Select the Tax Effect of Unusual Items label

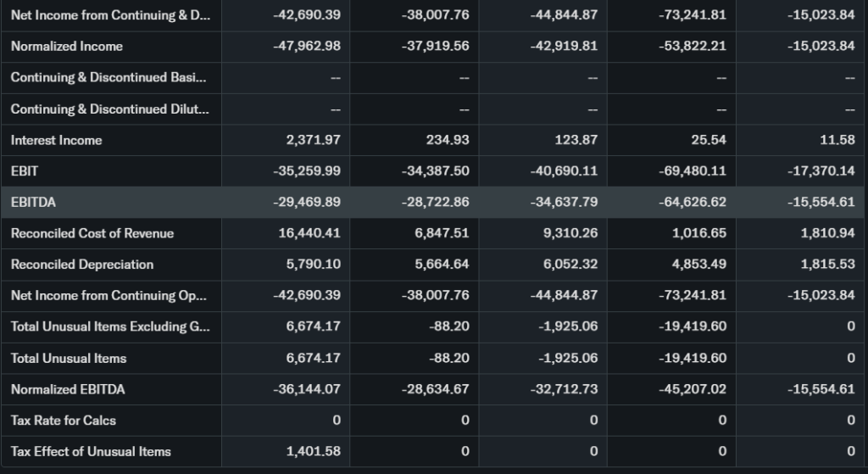click(x=91, y=452)
